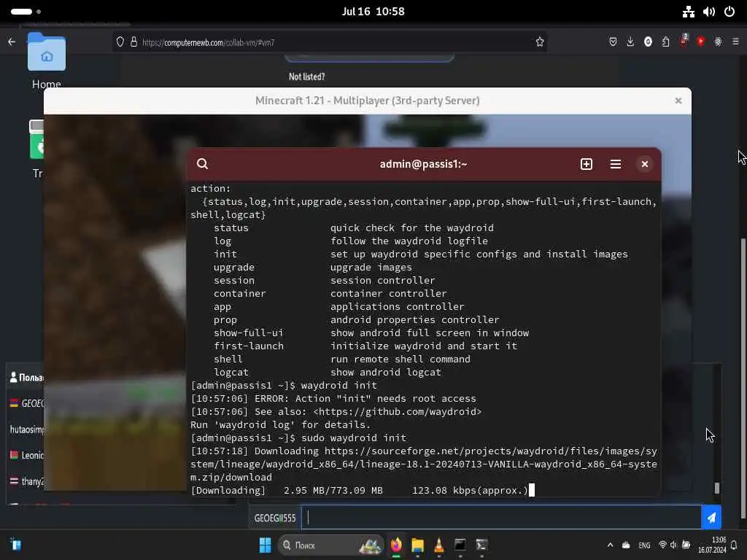The width and height of the screenshot is (747, 560).
Task: Click the volume icon in the top bar
Action: click(709, 12)
